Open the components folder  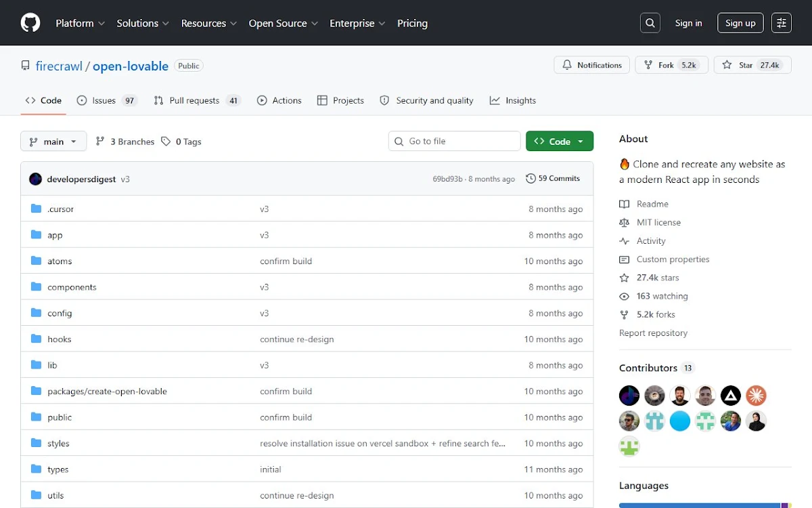pyautogui.click(x=72, y=287)
